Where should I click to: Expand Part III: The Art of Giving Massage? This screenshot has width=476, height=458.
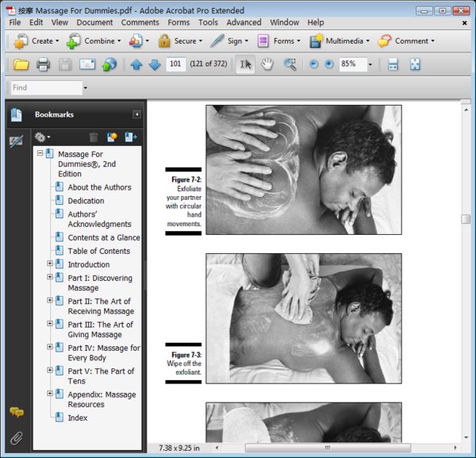pos(50,323)
